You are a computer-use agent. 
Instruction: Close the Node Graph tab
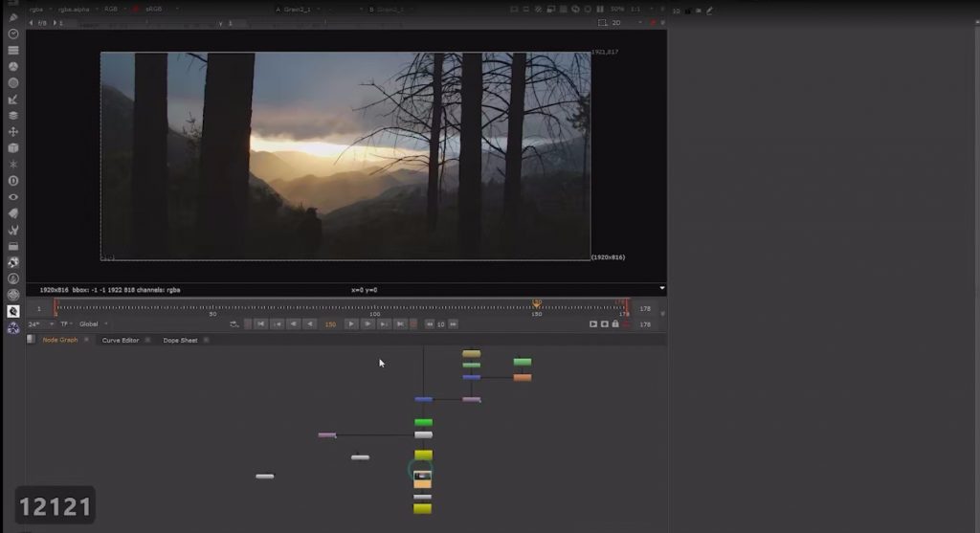tap(86, 340)
